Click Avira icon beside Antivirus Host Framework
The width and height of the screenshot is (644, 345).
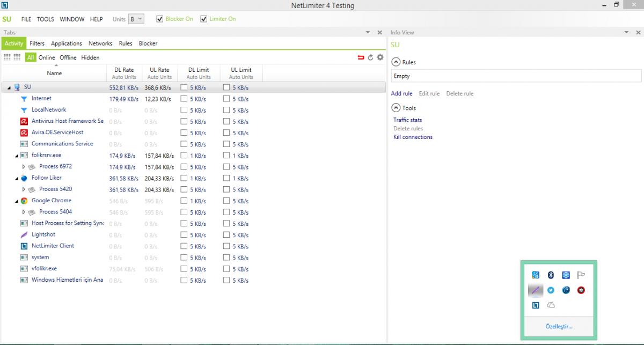pyautogui.click(x=24, y=121)
